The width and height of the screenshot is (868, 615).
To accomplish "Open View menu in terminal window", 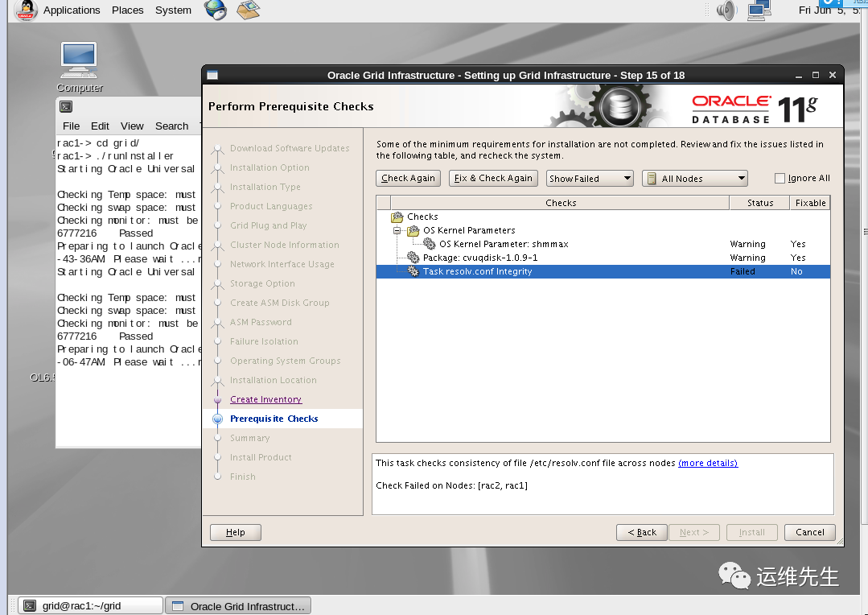I will tap(132, 126).
